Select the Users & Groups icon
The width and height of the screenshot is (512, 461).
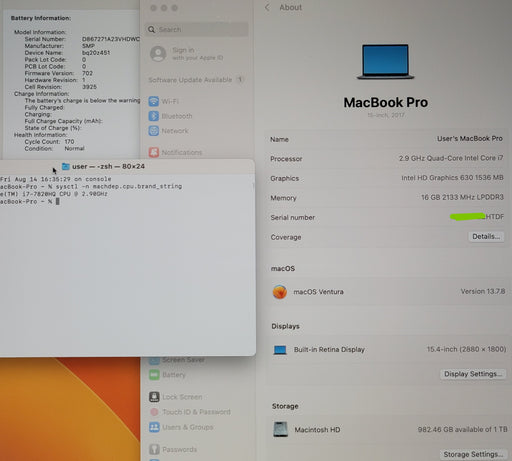[x=154, y=427]
